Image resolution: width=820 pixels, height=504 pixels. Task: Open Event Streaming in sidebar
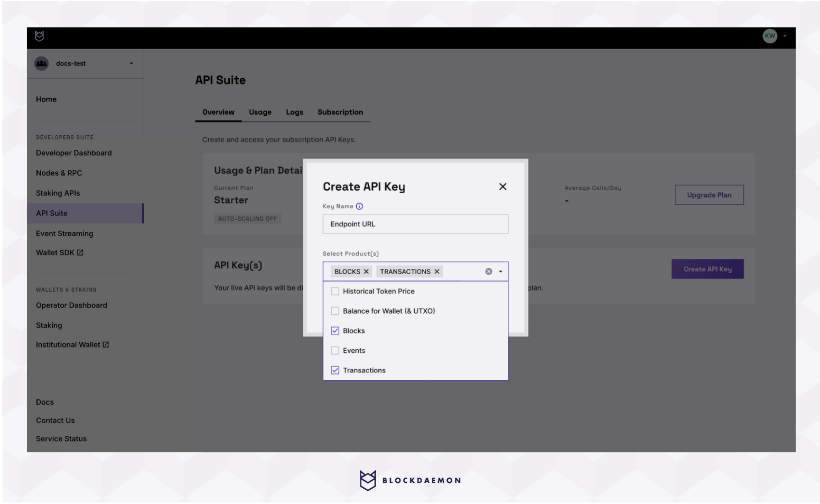point(64,234)
